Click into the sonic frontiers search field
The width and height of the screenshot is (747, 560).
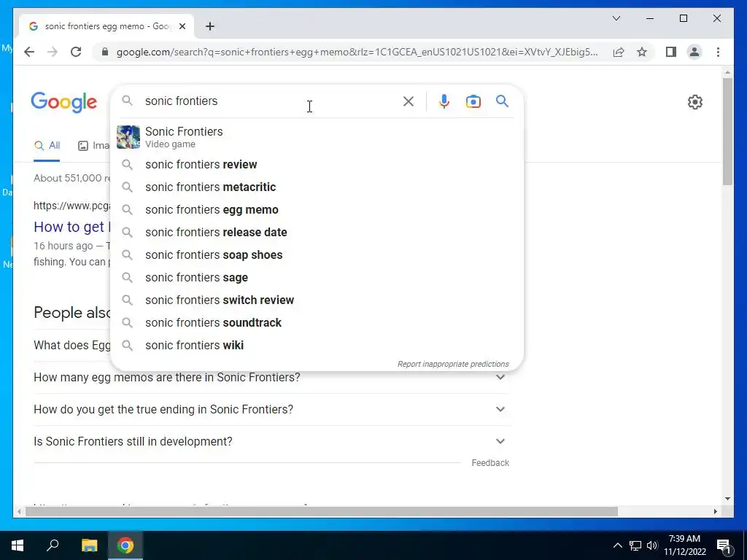tap(269, 101)
